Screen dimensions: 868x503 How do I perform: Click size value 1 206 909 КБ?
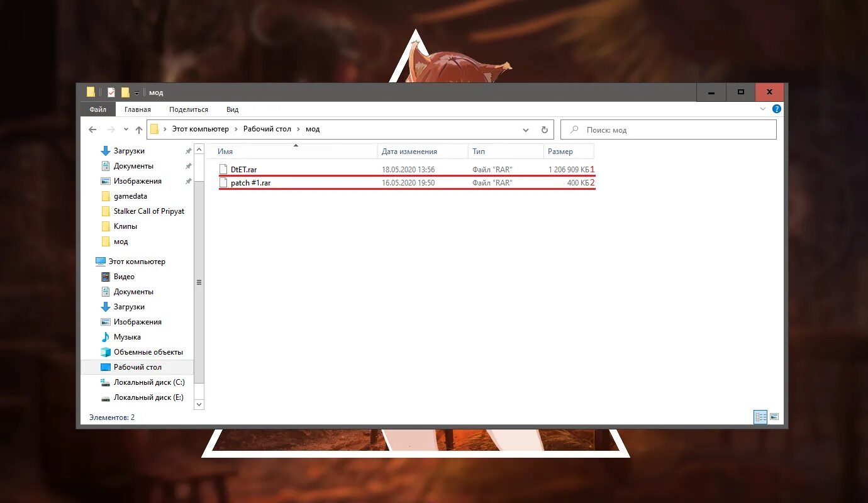569,170
